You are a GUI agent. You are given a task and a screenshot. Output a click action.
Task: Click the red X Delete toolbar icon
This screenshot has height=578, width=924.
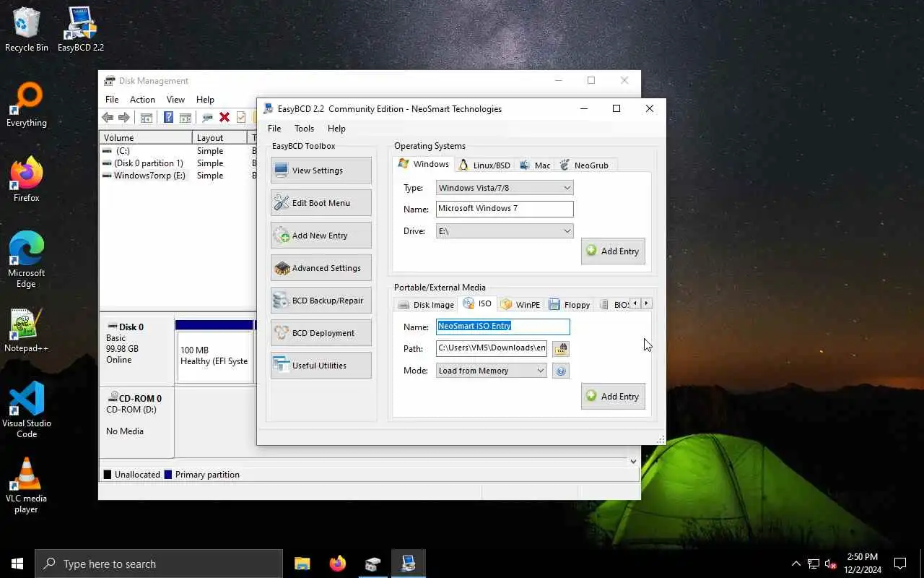click(225, 118)
